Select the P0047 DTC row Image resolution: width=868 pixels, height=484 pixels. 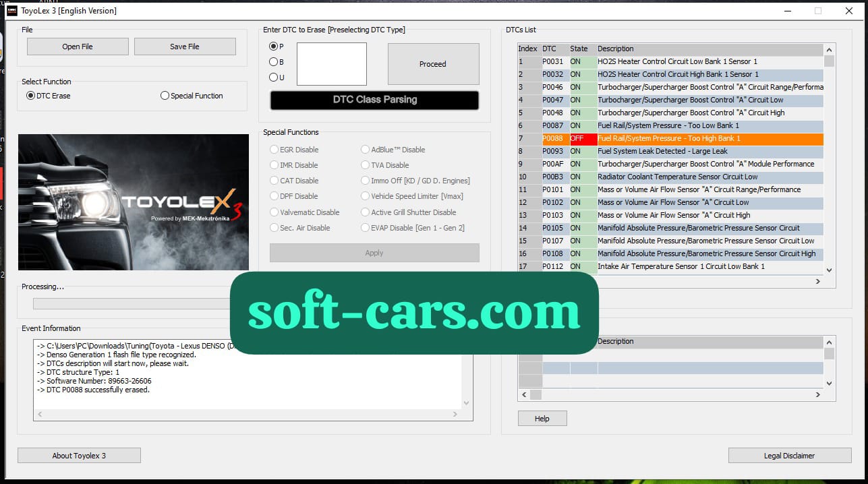pos(670,100)
